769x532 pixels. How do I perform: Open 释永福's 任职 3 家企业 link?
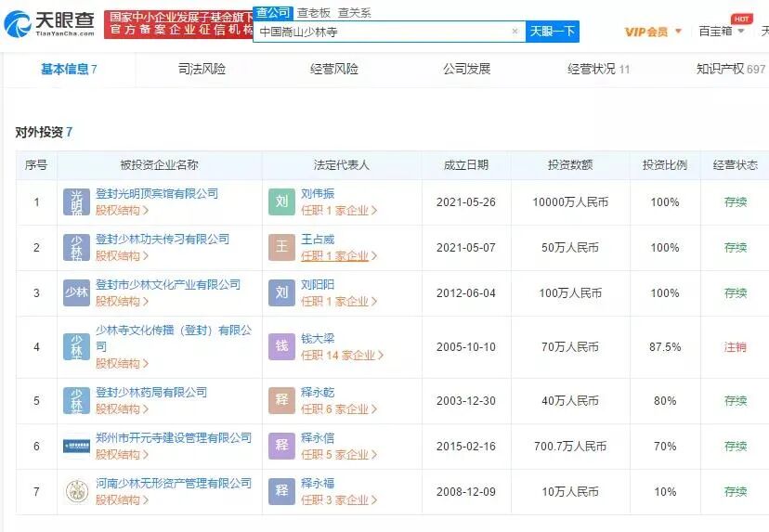click(339, 500)
